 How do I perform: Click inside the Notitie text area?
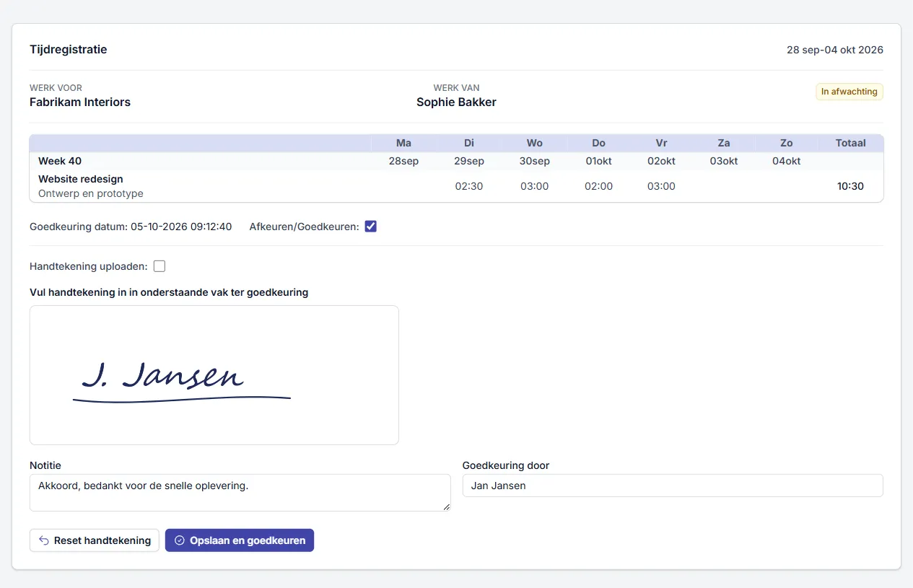[240, 493]
